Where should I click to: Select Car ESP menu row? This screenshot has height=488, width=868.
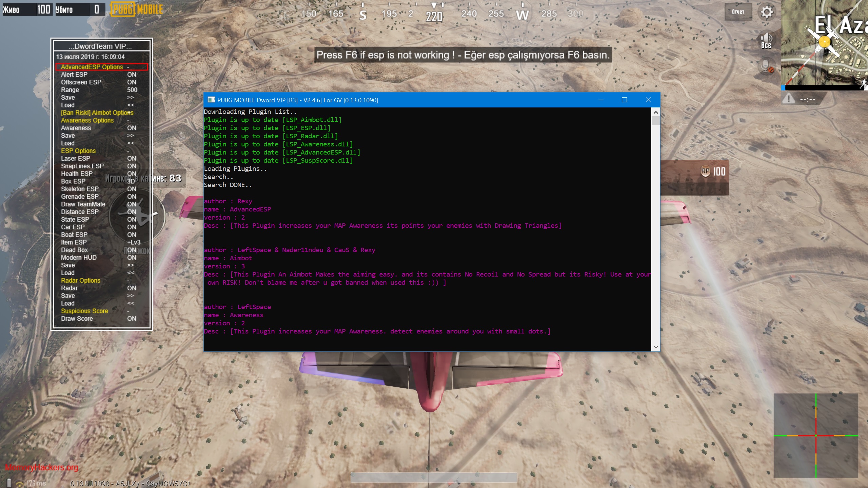coord(98,227)
